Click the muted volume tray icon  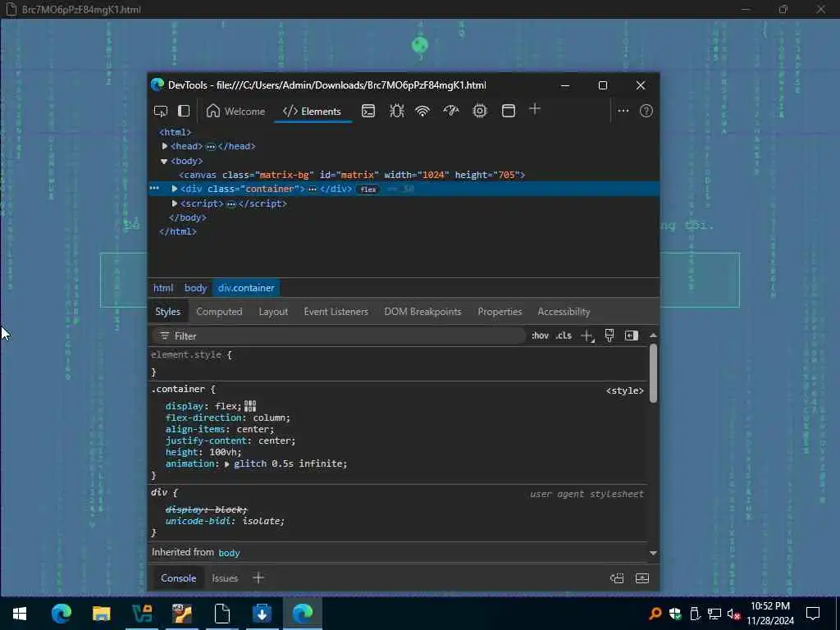(x=733, y=614)
